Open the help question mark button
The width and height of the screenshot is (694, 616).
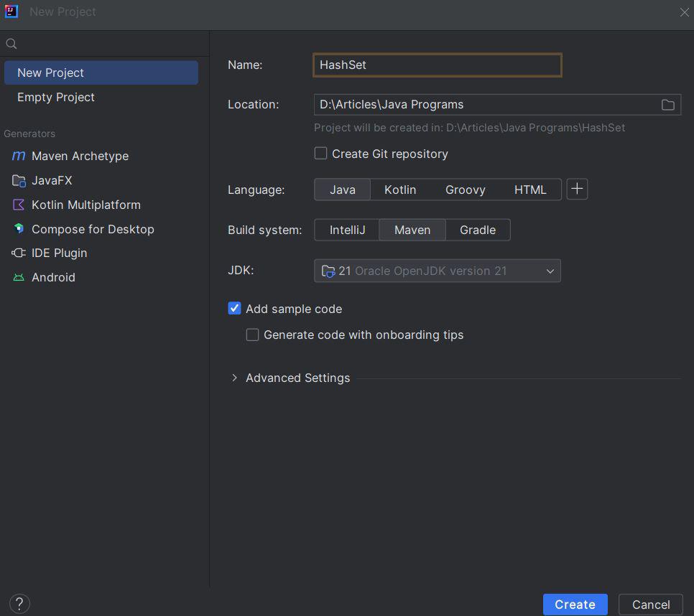[19, 604]
